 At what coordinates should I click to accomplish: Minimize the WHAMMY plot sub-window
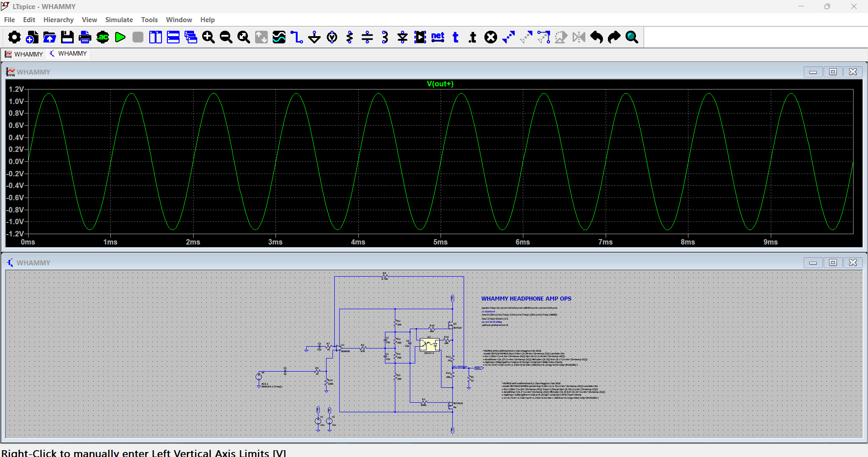pyautogui.click(x=813, y=72)
